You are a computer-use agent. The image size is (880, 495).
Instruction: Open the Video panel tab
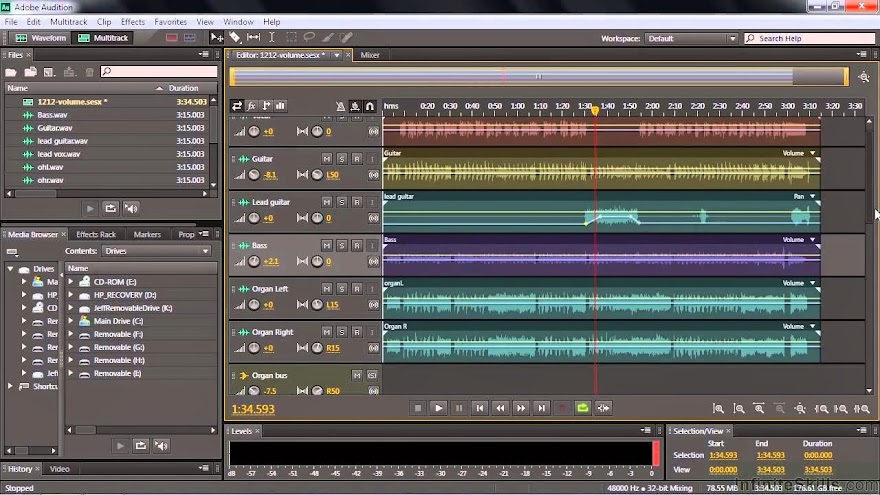(x=59, y=469)
